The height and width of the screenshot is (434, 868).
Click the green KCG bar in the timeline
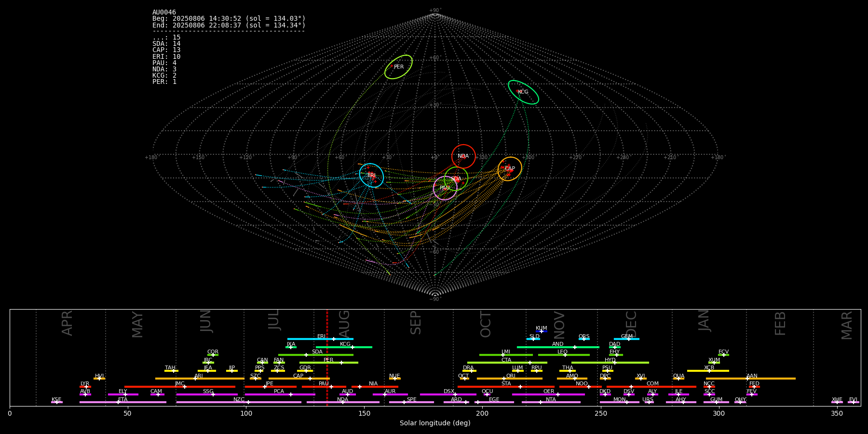click(344, 347)
